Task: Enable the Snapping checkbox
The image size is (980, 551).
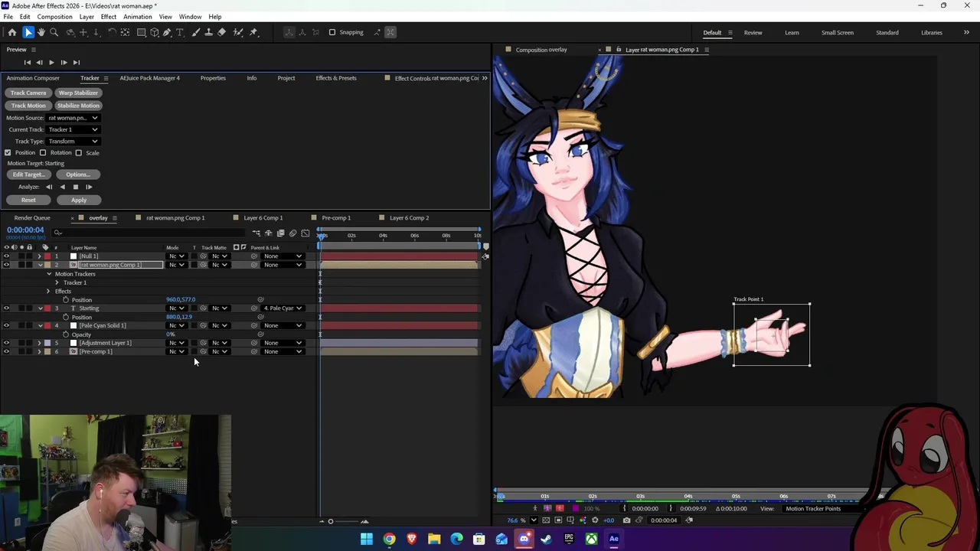Action: click(x=332, y=32)
